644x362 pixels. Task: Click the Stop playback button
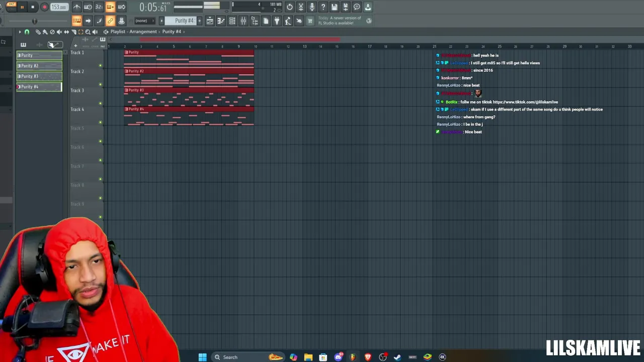pyautogui.click(x=33, y=7)
